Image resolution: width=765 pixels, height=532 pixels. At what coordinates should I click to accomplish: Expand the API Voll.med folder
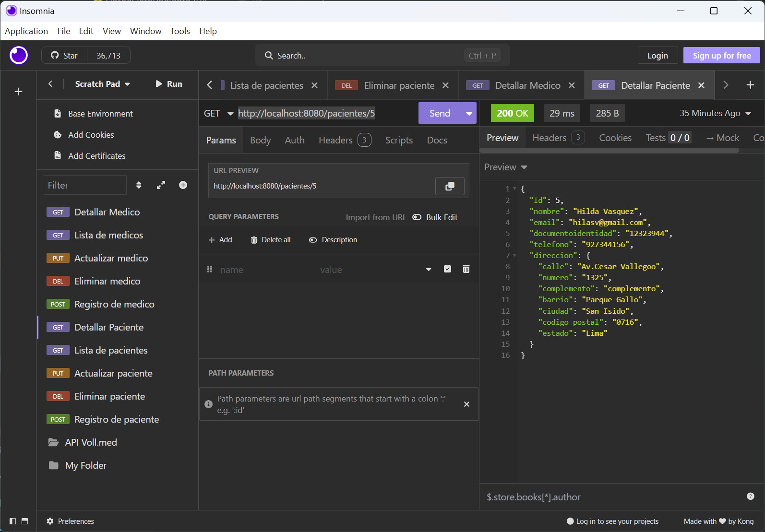point(118,442)
